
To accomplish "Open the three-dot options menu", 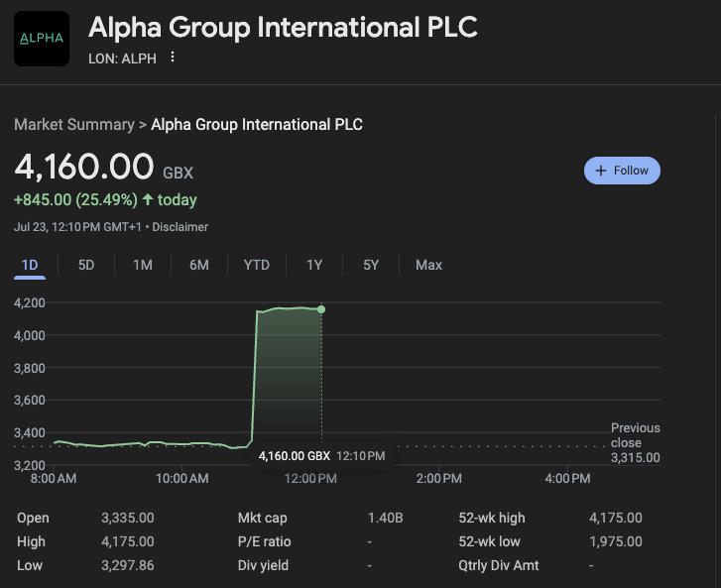I will [173, 57].
